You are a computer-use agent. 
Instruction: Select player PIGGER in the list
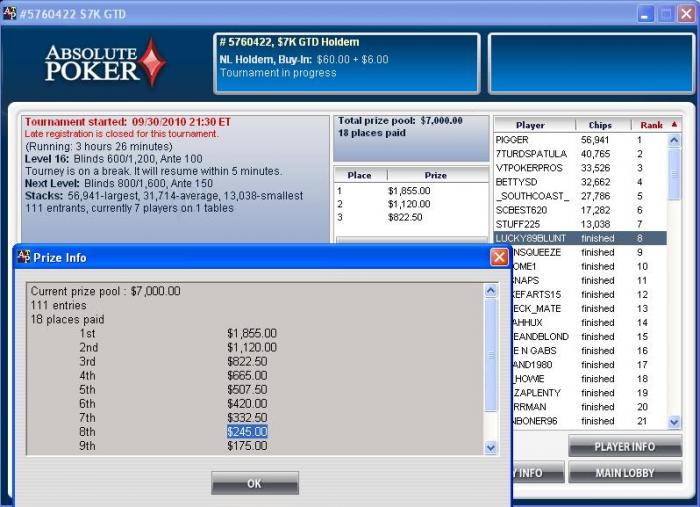point(580,140)
